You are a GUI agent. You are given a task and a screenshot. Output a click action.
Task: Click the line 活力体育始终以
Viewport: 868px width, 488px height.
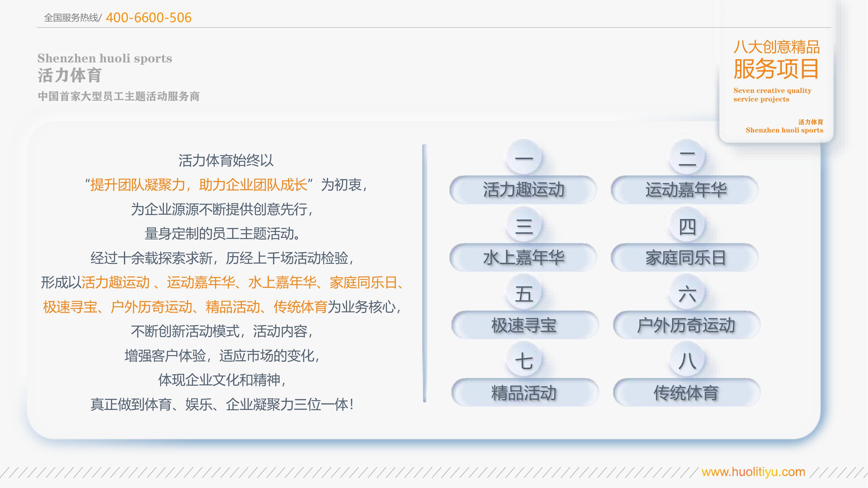point(226,160)
